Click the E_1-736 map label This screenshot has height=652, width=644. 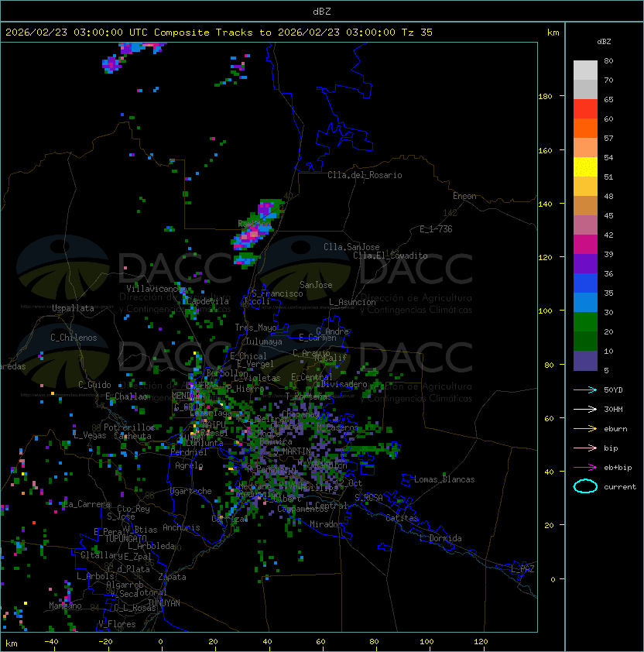(436, 229)
